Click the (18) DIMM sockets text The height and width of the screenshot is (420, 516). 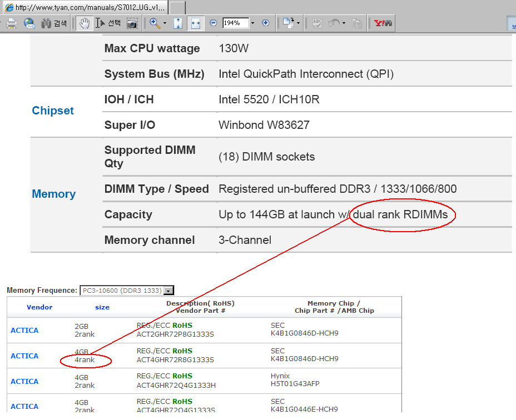coord(266,157)
